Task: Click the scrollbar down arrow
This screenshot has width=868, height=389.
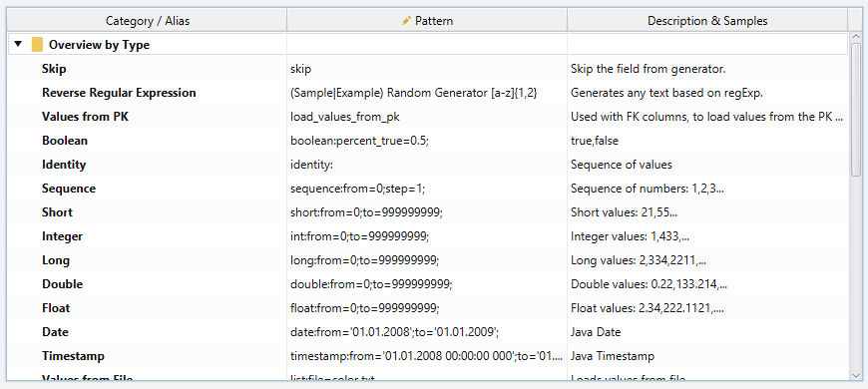Action: (x=856, y=375)
